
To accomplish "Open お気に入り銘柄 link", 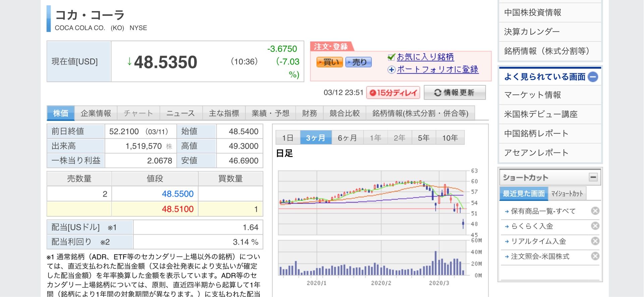I will pos(425,57).
